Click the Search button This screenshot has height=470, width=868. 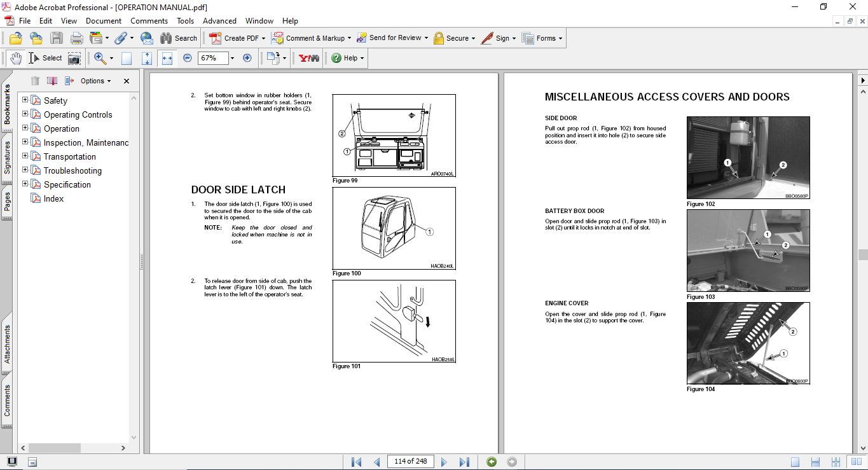pos(179,38)
